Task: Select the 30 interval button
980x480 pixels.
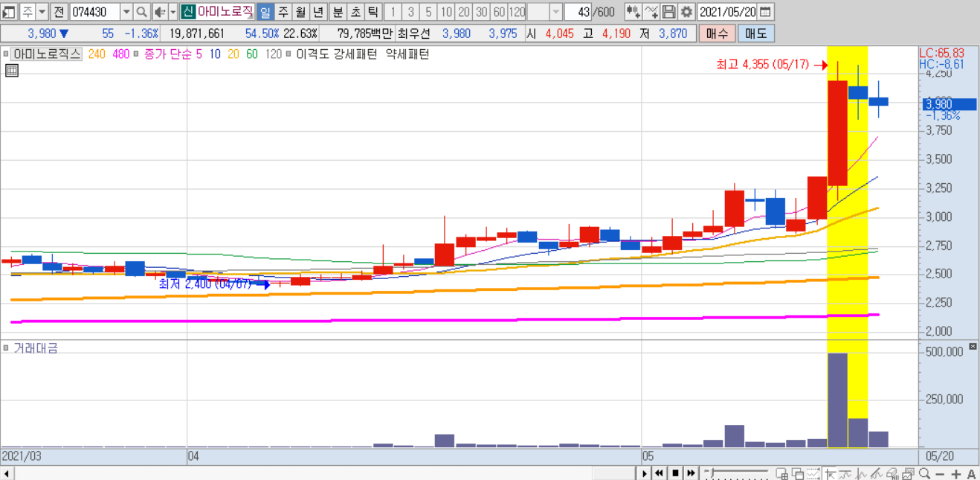Action: coord(482,12)
